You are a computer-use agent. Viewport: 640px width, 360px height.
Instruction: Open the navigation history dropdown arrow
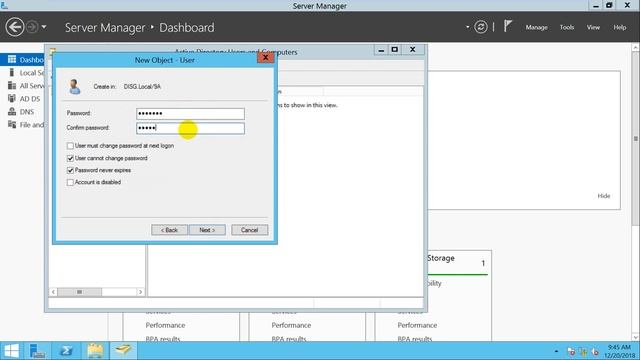click(x=44, y=27)
